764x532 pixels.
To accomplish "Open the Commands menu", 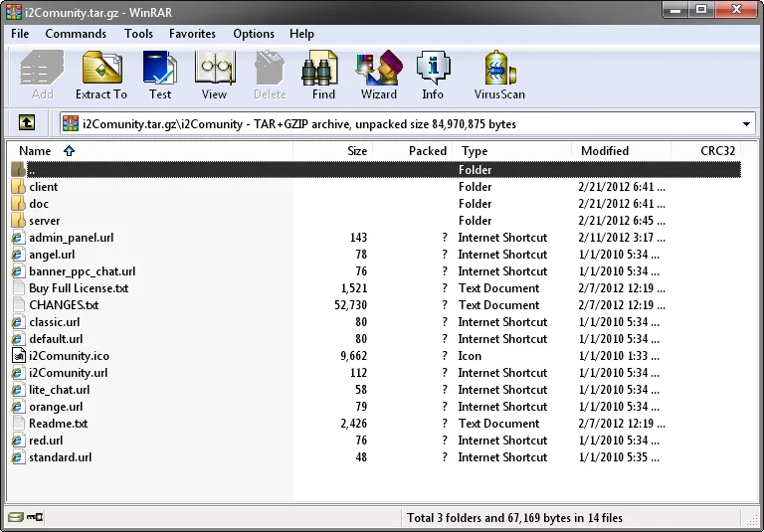I will [76, 34].
